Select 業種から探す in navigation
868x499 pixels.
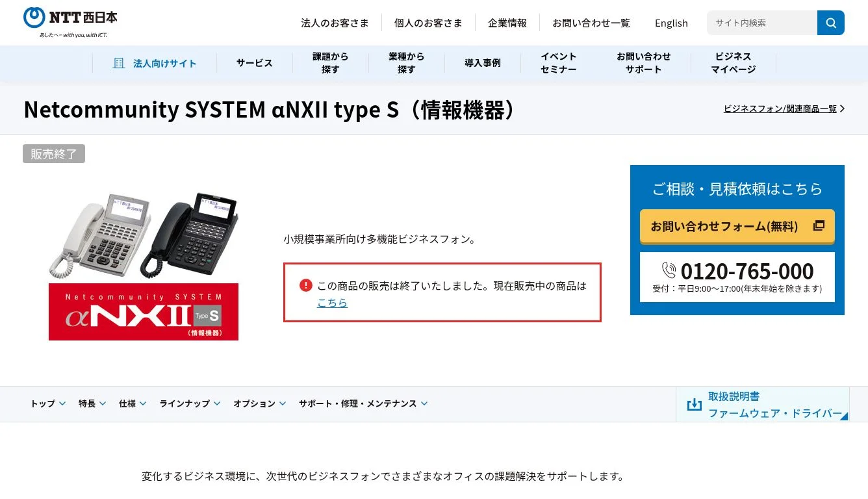407,63
